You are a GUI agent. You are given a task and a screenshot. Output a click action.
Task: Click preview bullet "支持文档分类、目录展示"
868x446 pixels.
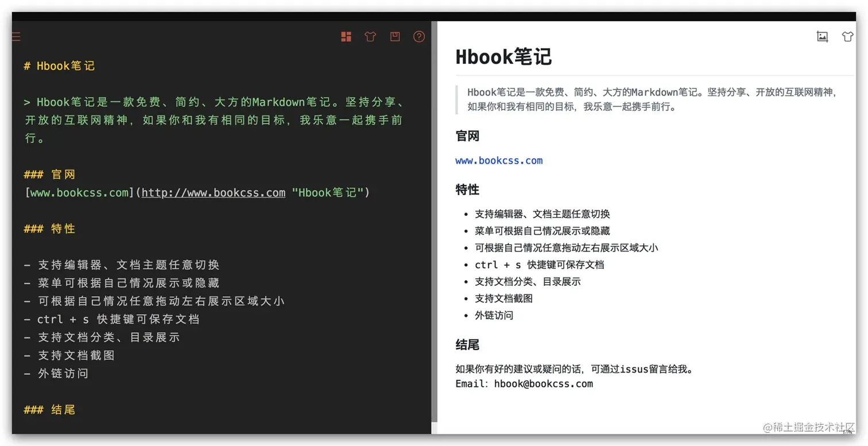click(528, 282)
